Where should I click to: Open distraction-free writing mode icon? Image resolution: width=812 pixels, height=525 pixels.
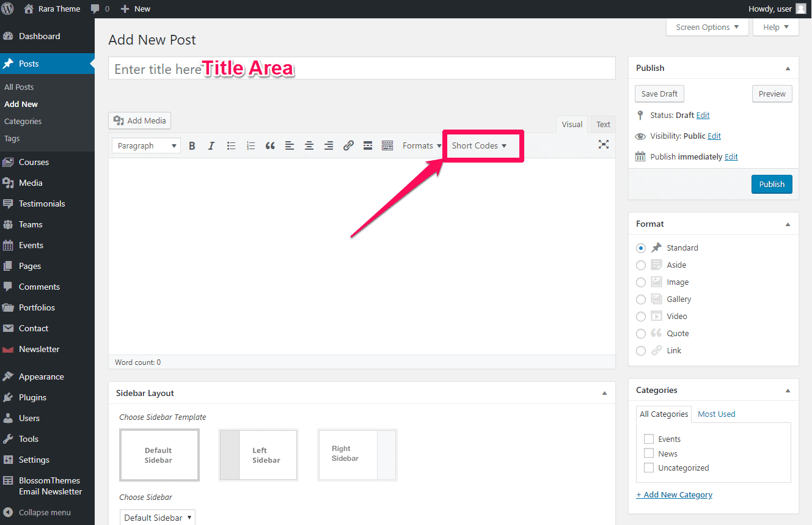pyautogui.click(x=604, y=144)
